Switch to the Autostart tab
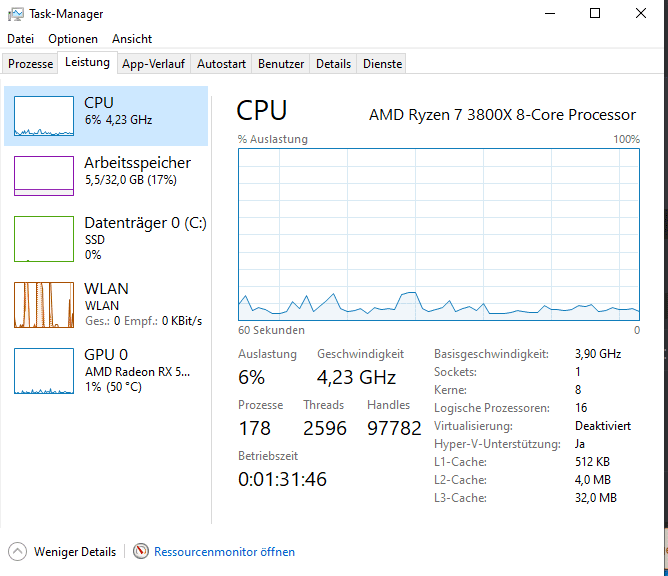The height and width of the screenshot is (576, 668). coord(221,64)
